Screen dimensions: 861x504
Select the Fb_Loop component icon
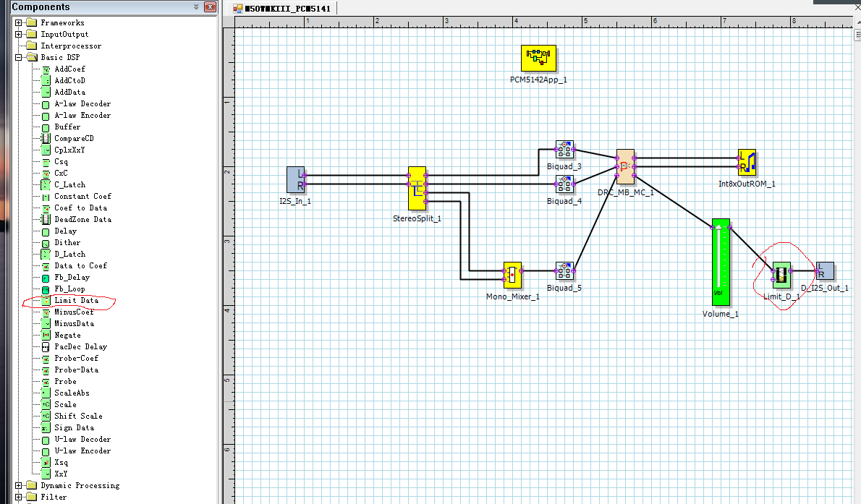click(46, 289)
